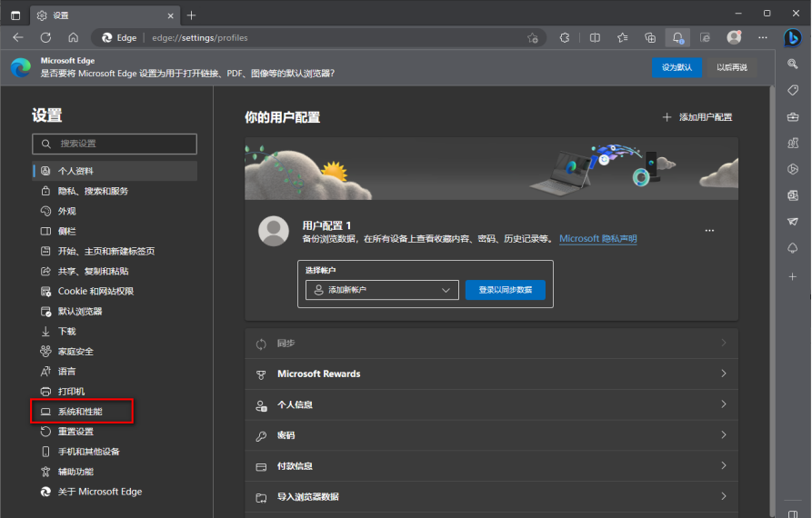Click 添加用户配置 button
Viewport: 812px width, 518px height.
tap(697, 117)
